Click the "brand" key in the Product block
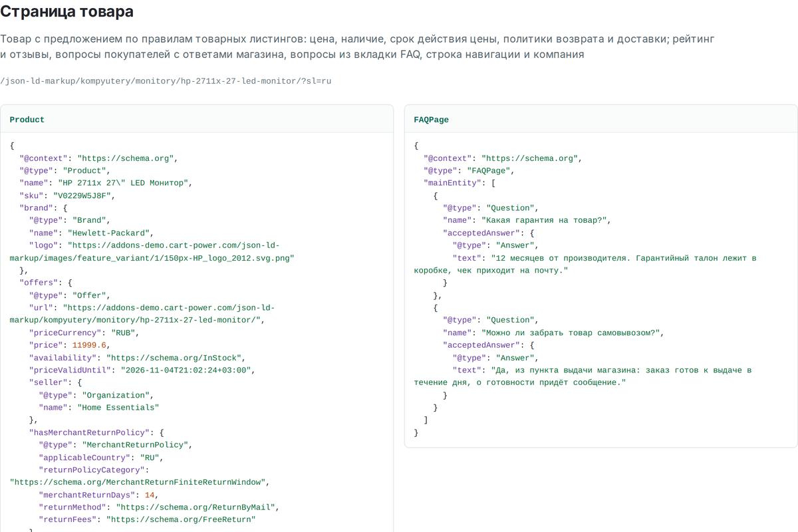798x532 pixels. 37,208
